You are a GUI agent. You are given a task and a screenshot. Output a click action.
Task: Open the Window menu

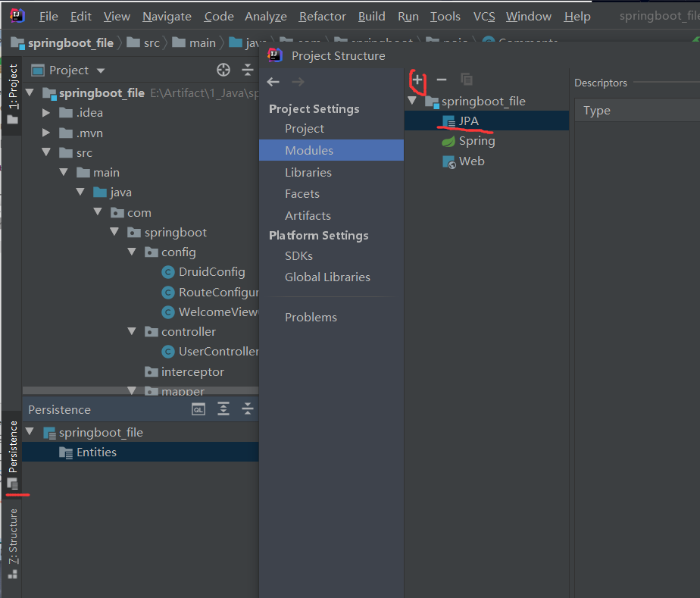(x=529, y=17)
